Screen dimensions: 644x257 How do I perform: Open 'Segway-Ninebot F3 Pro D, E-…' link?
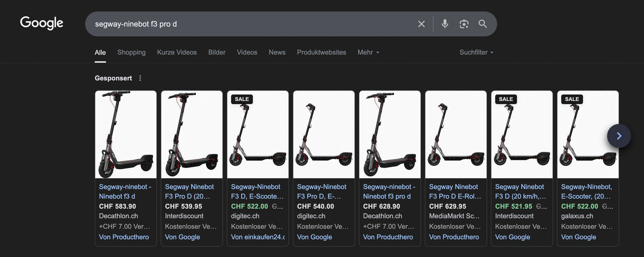(322, 192)
